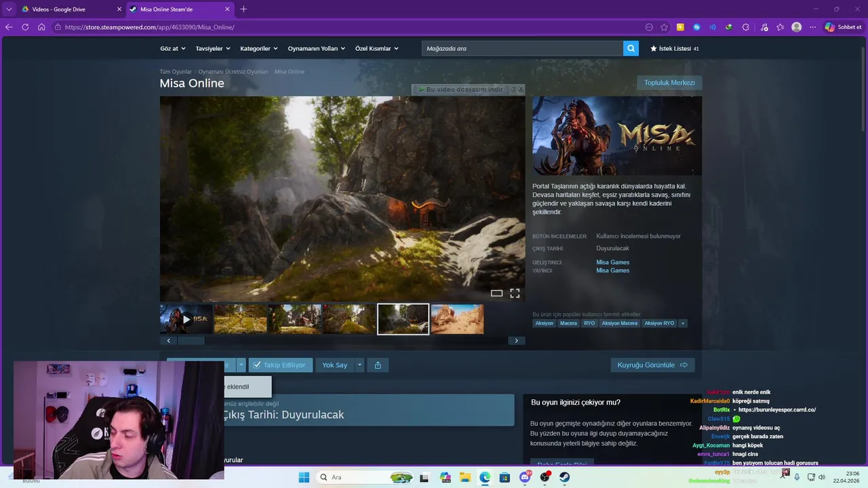The height and width of the screenshot is (488, 868).
Task: Click the magnifier search button in Steam store
Action: [631, 48]
